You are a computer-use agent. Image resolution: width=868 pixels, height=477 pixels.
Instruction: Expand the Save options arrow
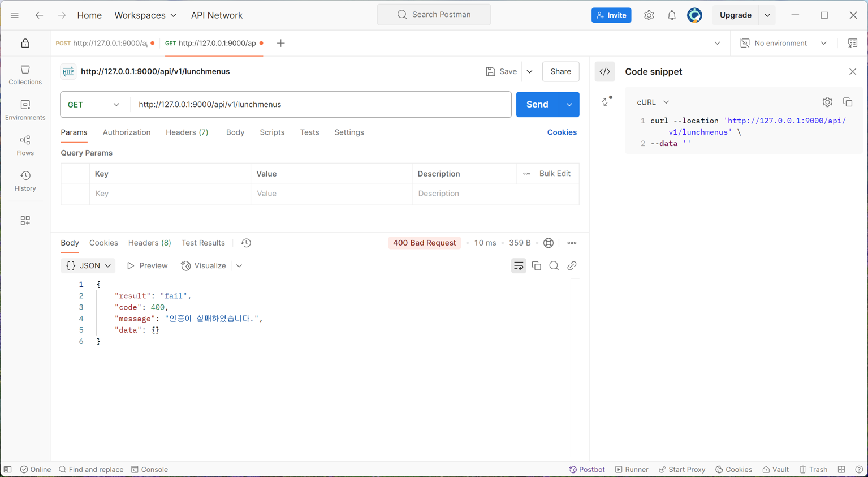[530, 72]
